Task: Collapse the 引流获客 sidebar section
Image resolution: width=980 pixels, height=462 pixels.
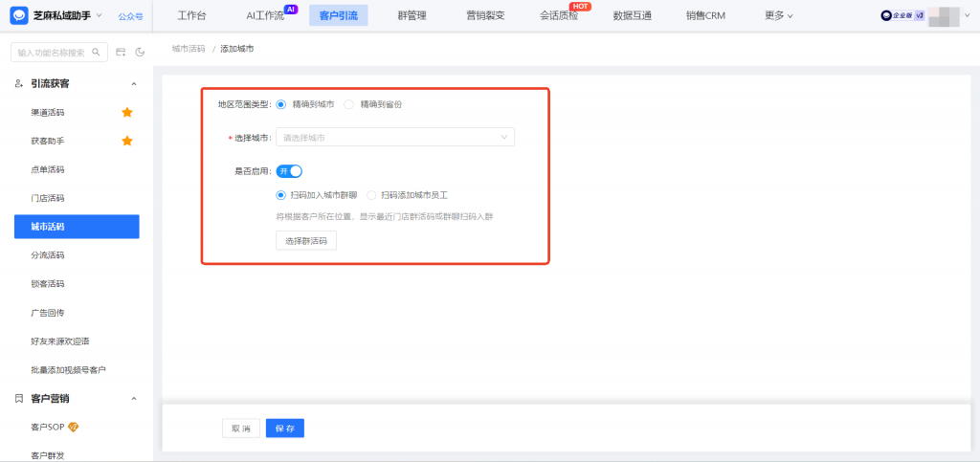Action: pos(133,84)
